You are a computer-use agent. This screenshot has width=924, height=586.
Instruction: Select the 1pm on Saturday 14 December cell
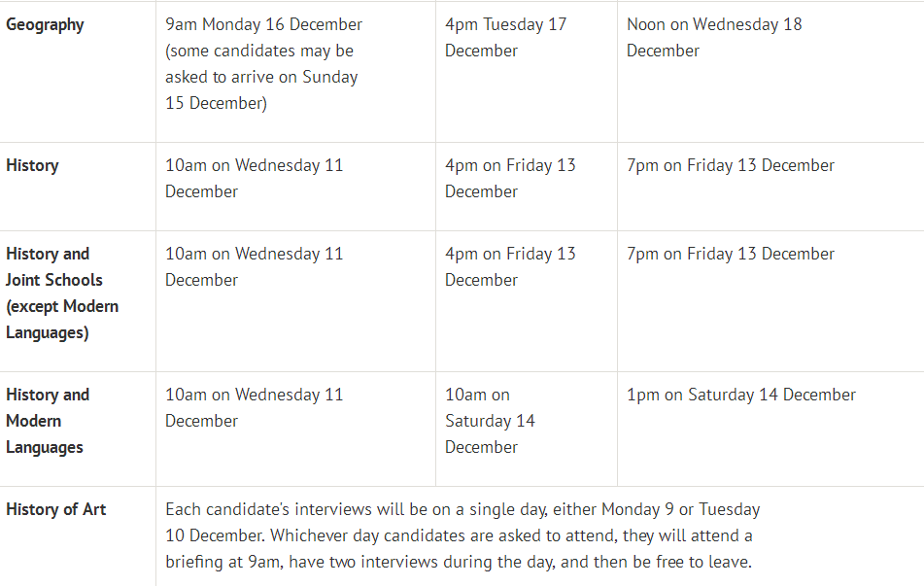click(741, 395)
